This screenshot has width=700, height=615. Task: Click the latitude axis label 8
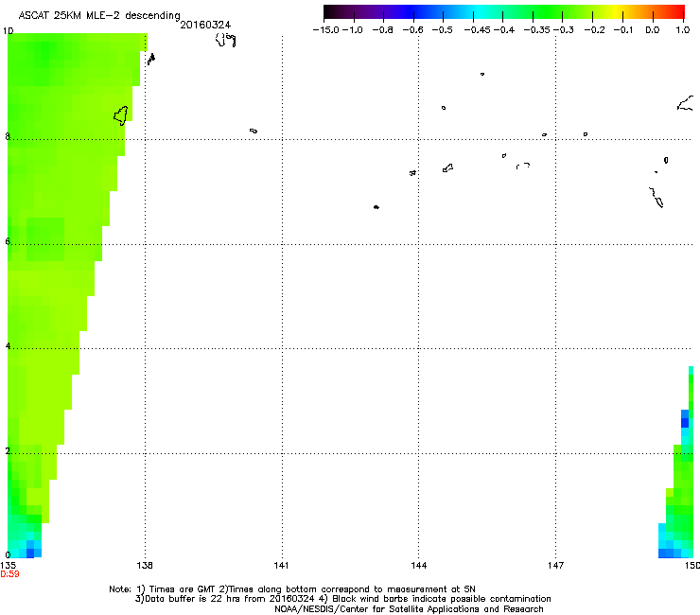click(x=8, y=136)
